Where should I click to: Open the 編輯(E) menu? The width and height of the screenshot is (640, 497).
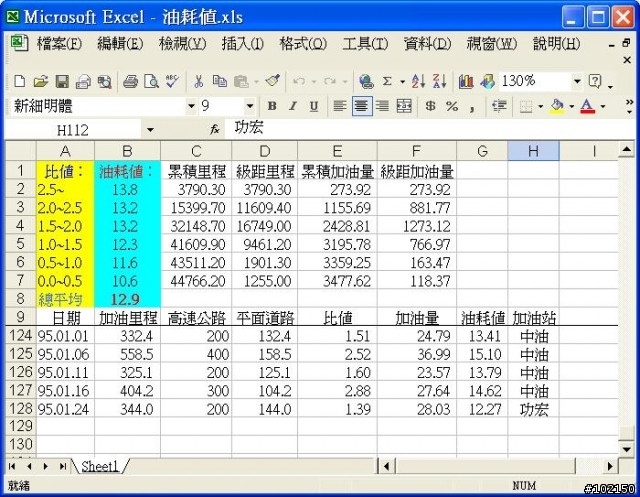point(120,43)
